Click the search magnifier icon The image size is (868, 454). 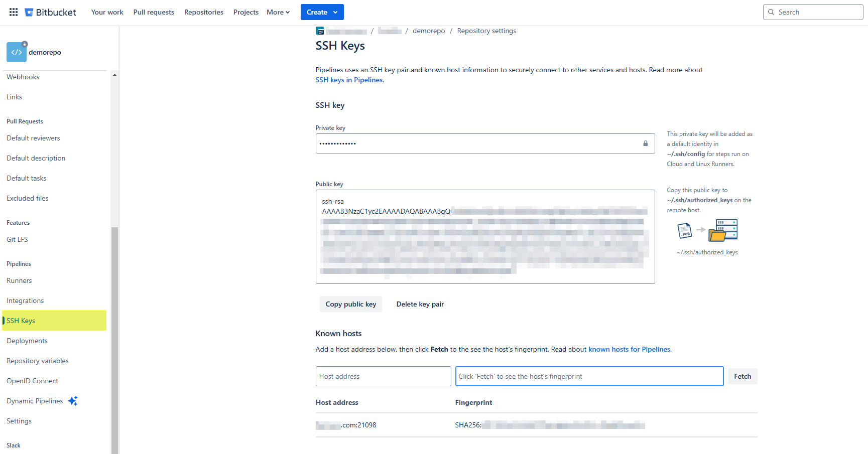click(771, 12)
